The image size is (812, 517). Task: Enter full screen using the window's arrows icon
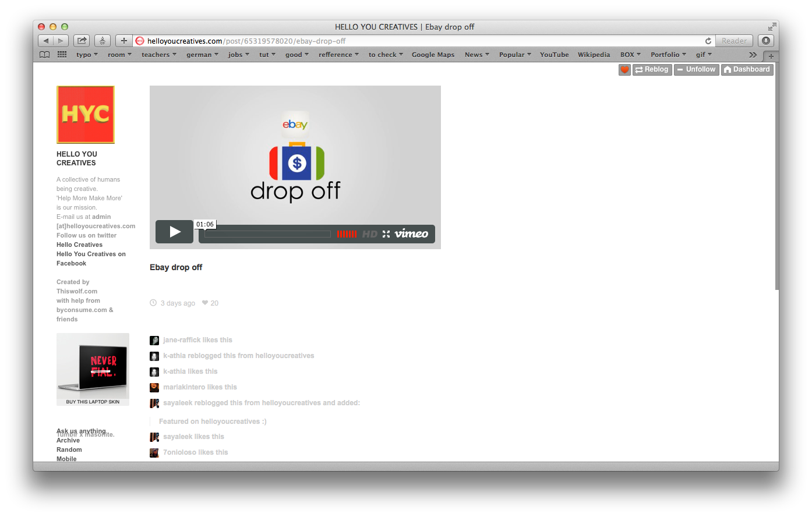pyautogui.click(x=772, y=27)
